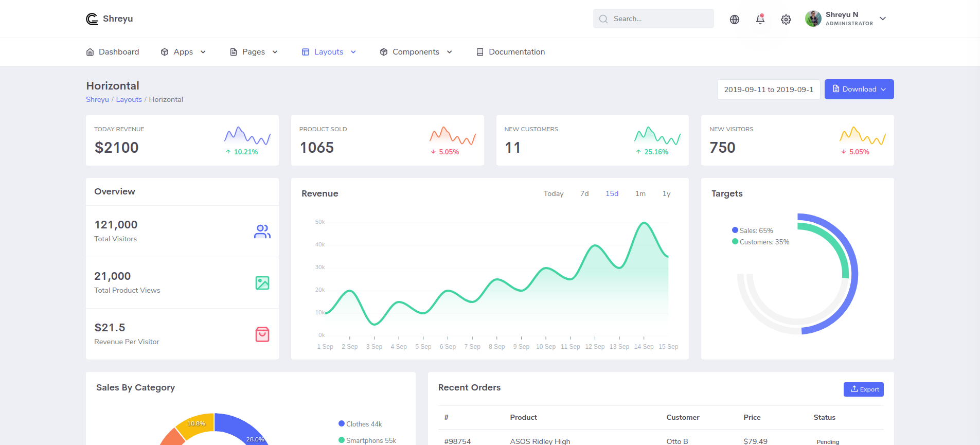
Task: Follow the Shreyu breadcrumb link
Action: click(97, 99)
